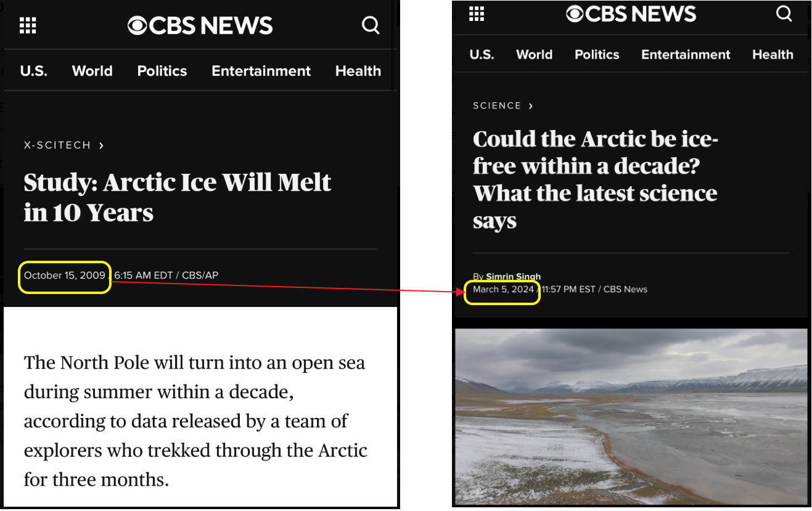Open the grid menu icon in left article
The height and width of the screenshot is (511, 812).
(x=28, y=25)
